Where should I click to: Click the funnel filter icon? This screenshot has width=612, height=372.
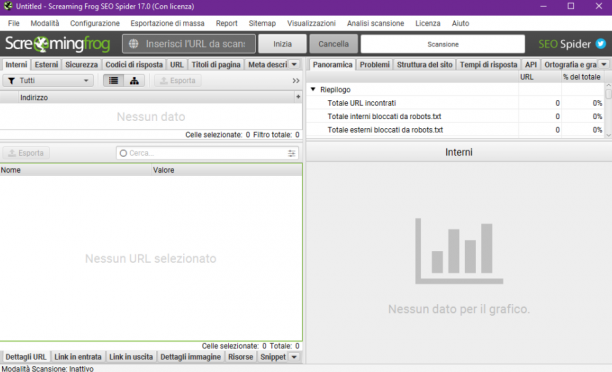(12, 81)
